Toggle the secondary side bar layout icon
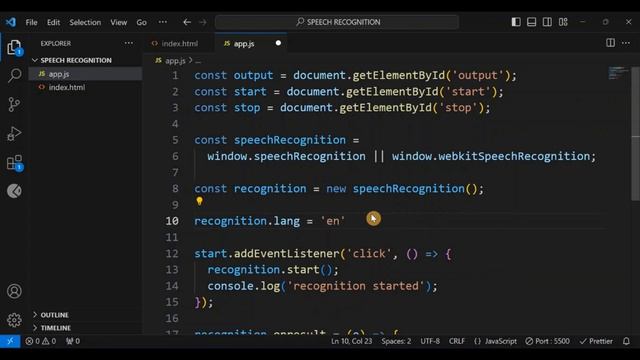Screen dimensions: 640x360 tap(547, 22)
